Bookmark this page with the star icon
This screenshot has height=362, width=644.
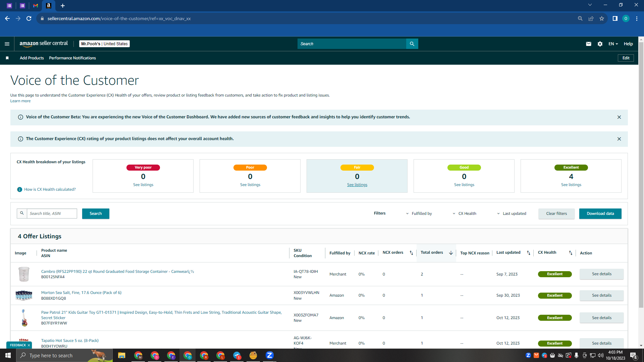pyautogui.click(x=602, y=18)
